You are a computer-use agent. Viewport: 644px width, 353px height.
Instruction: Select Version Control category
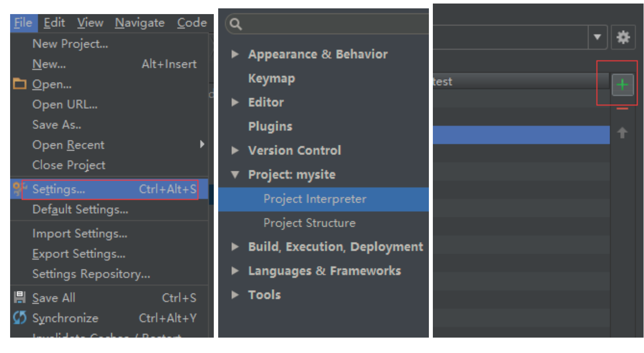click(294, 151)
